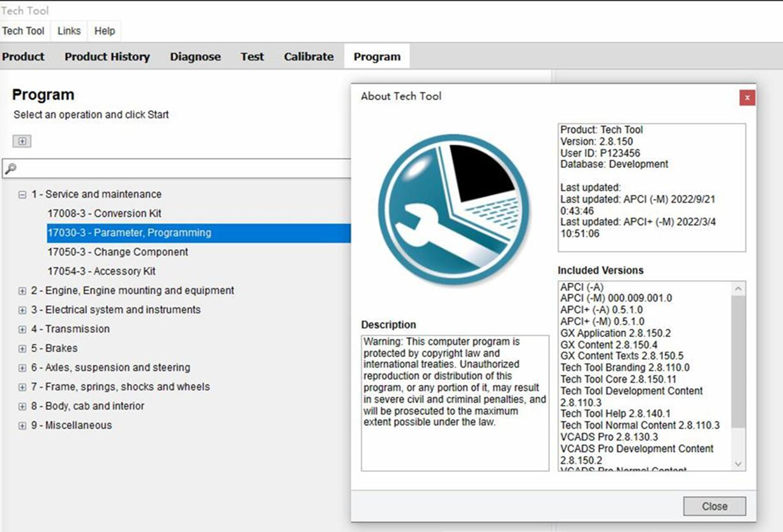Click the 4 - Transmission label

pyautogui.click(x=70, y=328)
